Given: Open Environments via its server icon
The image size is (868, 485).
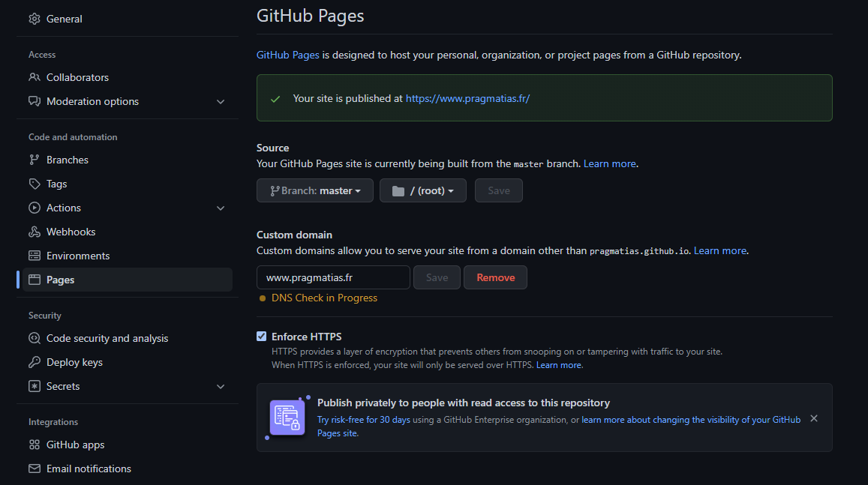Looking at the screenshot, I should (x=35, y=256).
